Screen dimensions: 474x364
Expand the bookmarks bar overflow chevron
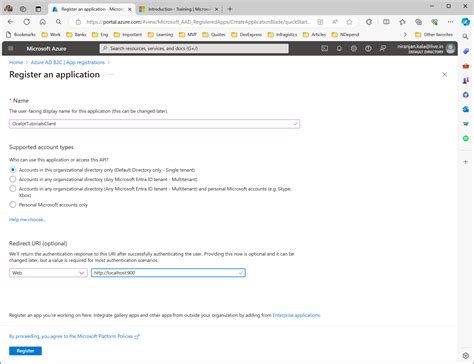click(405, 34)
